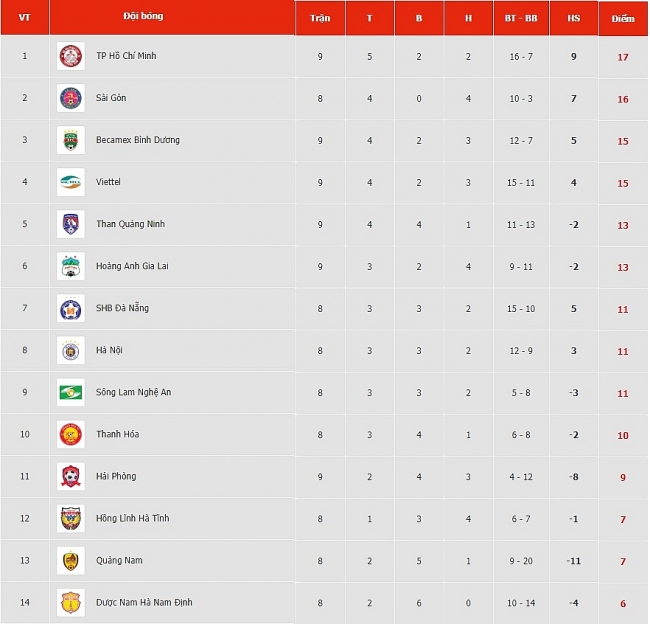Open Dược Nam Hà Nam Định team link
The height and width of the screenshot is (624, 650).
tap(144, 602)
